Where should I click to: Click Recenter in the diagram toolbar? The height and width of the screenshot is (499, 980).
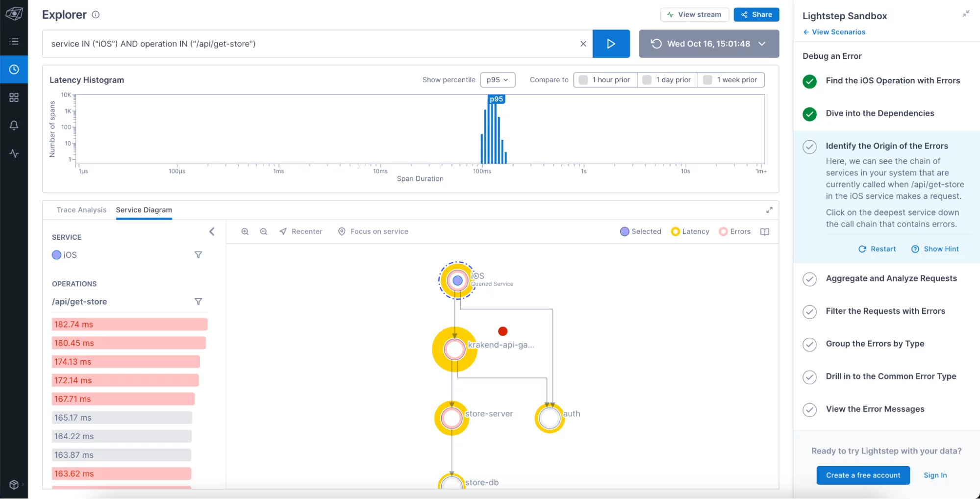pyautogui.click(x=301, y=231)
